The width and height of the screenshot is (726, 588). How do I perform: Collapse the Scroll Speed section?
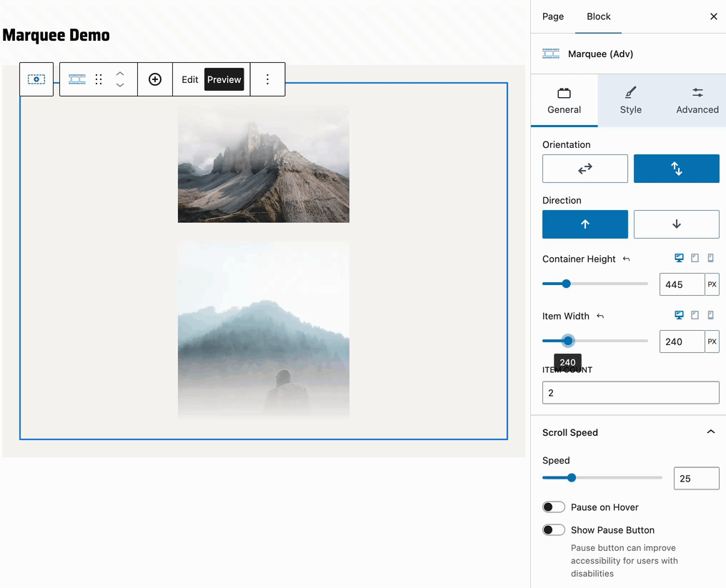click(x=711, y=432)
